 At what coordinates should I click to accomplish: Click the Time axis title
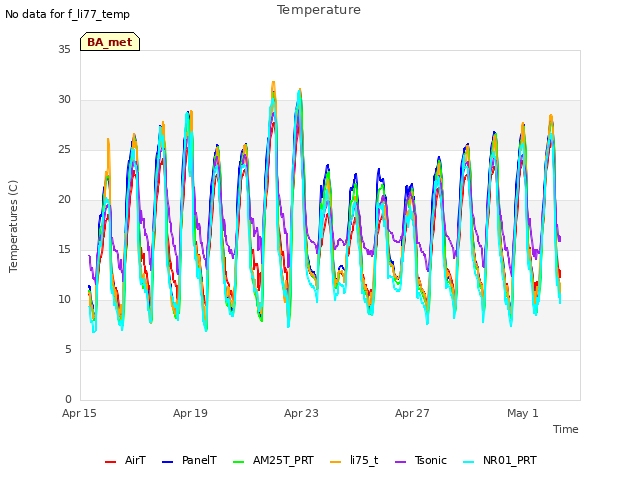[x=566, y=429]
